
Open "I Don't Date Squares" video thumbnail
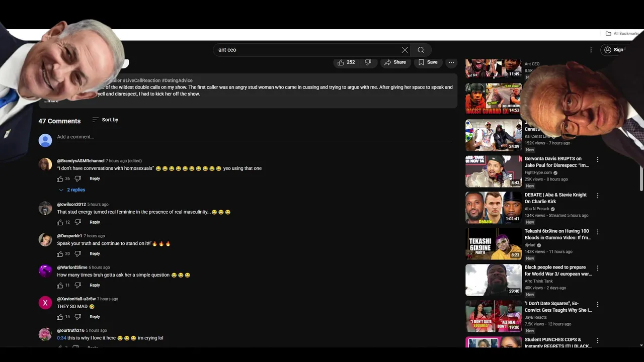494,316
